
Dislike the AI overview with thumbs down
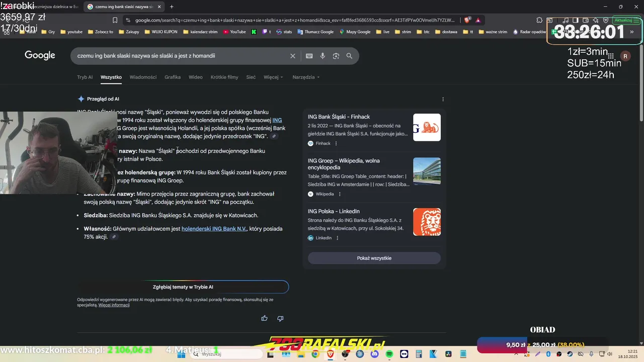[280, 318]
